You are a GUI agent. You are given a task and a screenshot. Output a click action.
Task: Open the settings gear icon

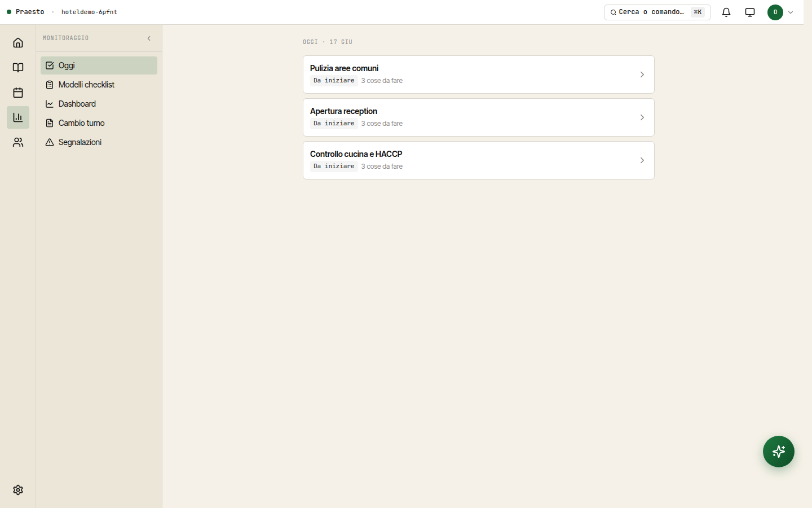click(18, 490)
